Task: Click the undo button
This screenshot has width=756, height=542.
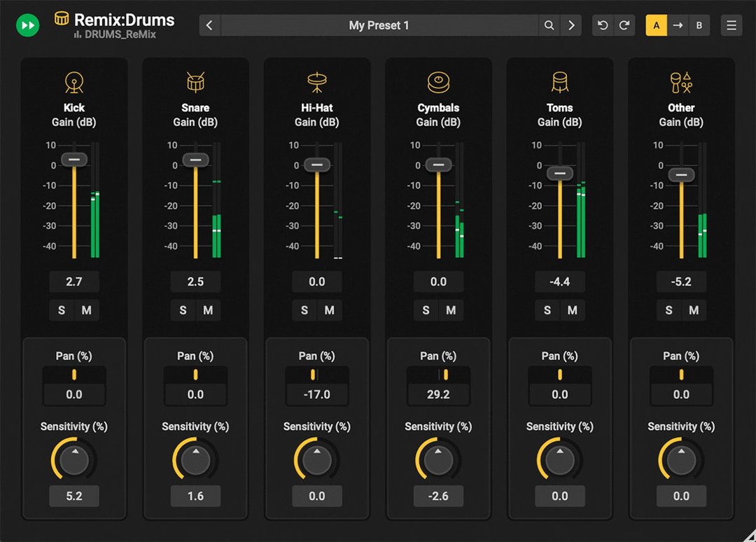Action: pyautogui.click(x=603, y=25)
